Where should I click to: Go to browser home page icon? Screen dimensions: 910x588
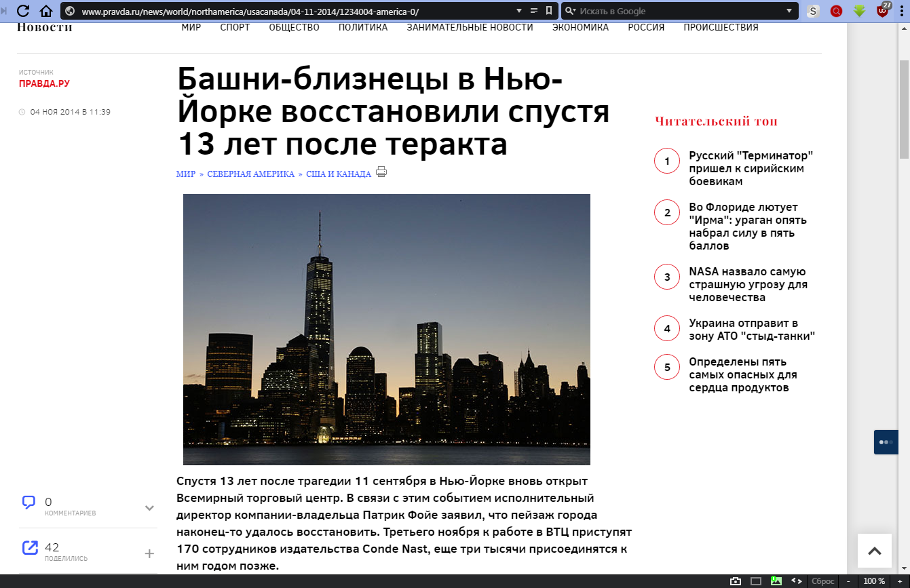[46, 11]
